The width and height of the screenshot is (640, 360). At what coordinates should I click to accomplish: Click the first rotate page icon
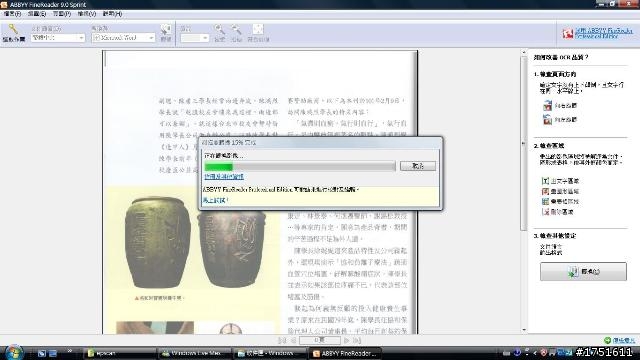(x=547, y=106)
